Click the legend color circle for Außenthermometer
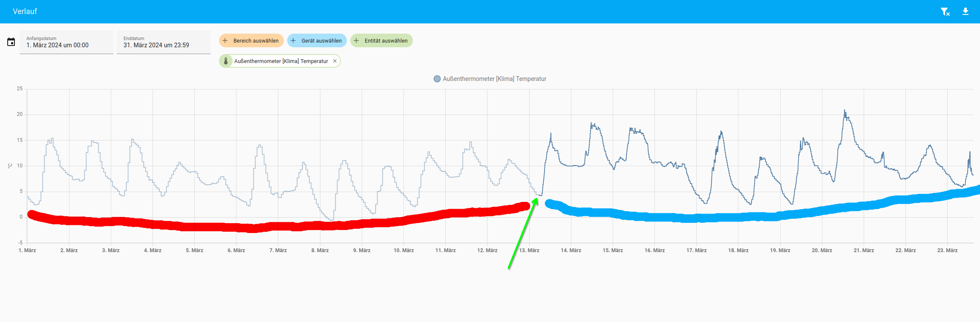 tap(437, 79)
